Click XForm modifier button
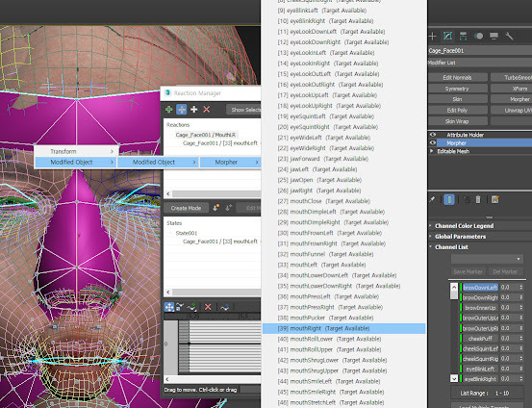The image size is (532, 408). coord(511,89)
